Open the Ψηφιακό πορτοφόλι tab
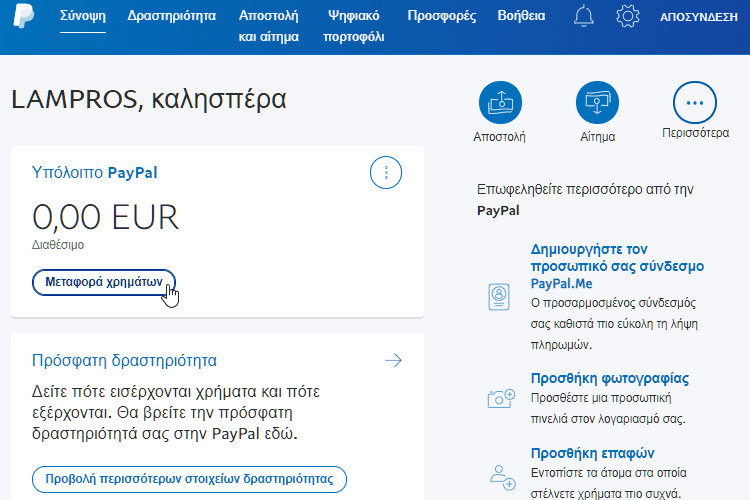750x500 pixels. pos(353,26)
